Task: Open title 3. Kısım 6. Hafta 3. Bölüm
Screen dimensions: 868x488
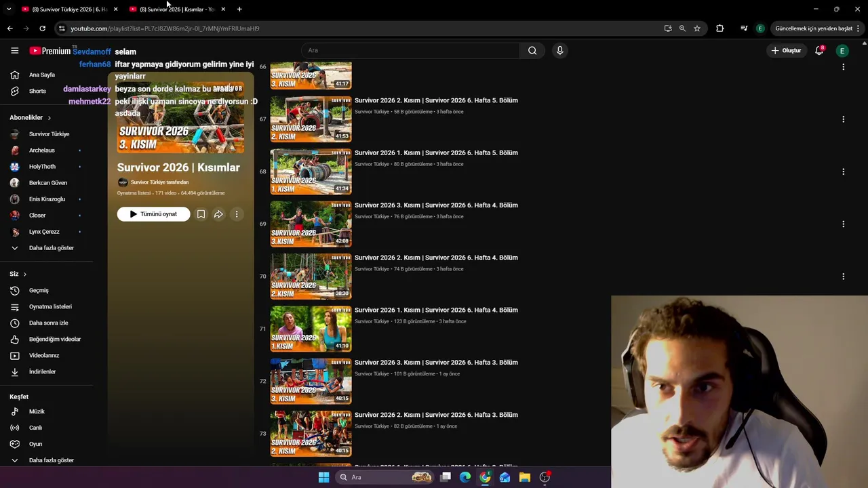Action: [x=436, y=363]
